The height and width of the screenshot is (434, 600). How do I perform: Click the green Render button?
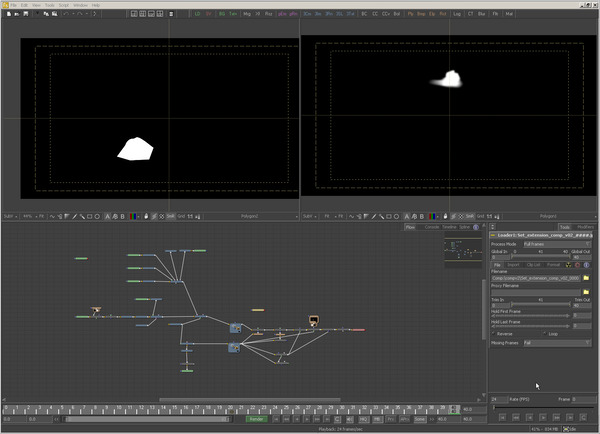pyautogui.click(x=256, y=419)
